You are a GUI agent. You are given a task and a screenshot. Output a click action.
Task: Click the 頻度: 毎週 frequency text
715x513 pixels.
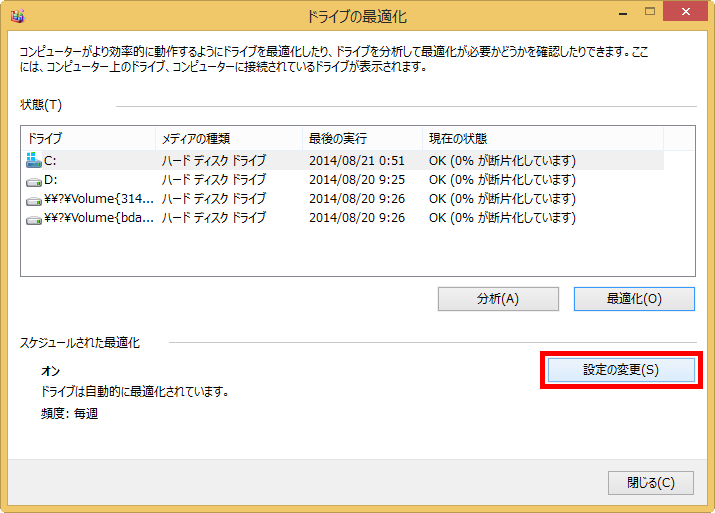tap(69, 414)
